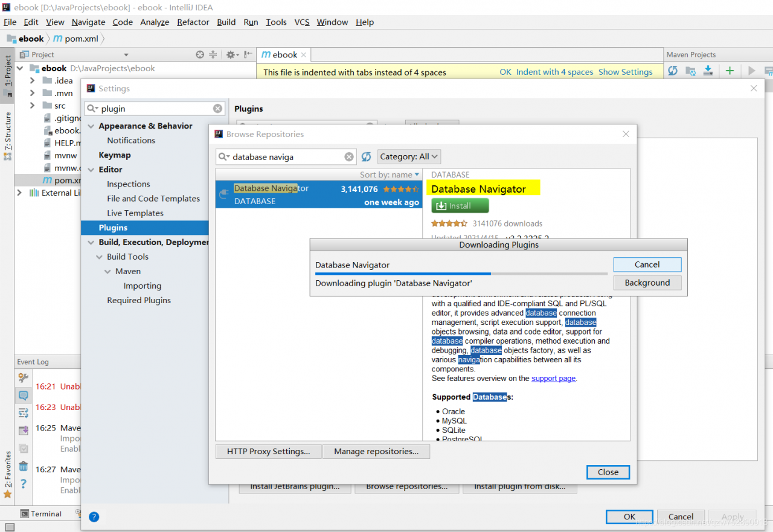
Task: Cancel the Database Navigator plugin download
Action: click(x=647, y=264)
